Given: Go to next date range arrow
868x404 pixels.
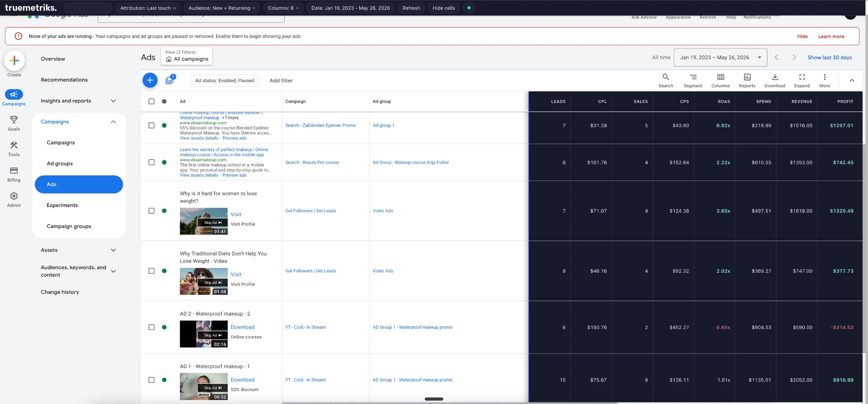Looking at the screenshot, I should point(794,57).
